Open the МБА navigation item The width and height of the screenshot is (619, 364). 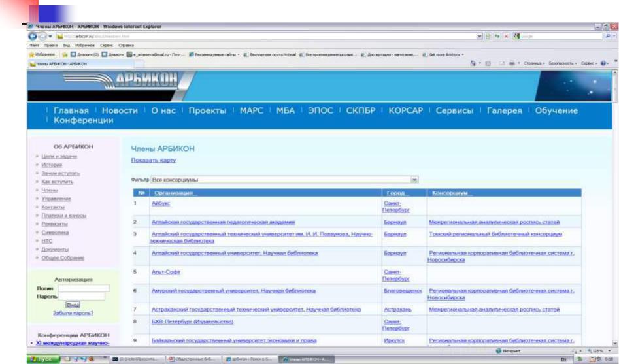point(286,110)
